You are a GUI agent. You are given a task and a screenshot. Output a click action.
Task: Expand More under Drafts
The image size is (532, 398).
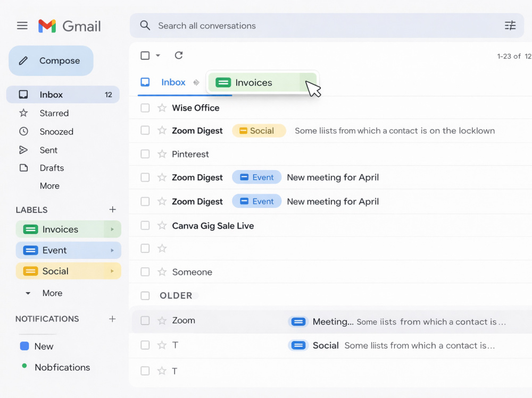click(x=49, y=186)
